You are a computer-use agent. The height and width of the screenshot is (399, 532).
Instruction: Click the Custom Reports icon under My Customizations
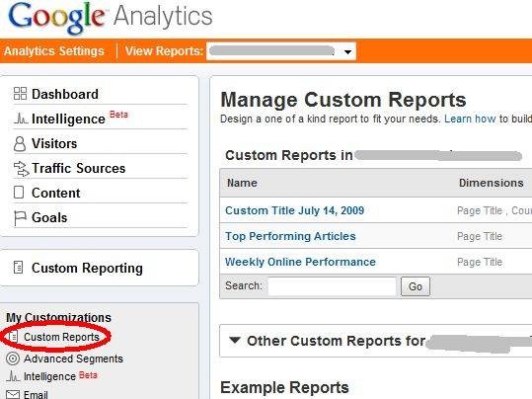point(13,337)
